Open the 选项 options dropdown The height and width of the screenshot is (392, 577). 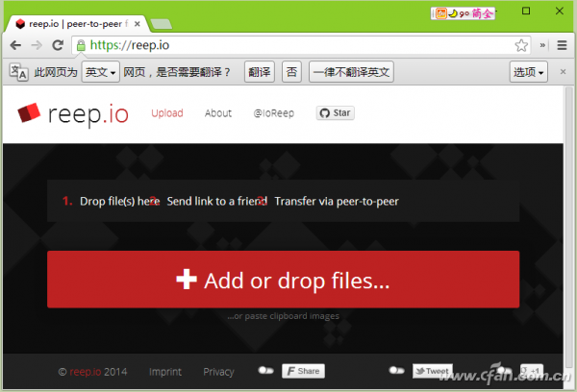click(x=528, y=72)
